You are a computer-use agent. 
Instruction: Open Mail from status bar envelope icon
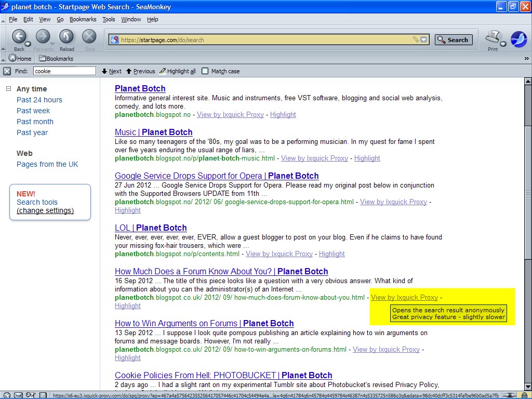tap(18, 395)
